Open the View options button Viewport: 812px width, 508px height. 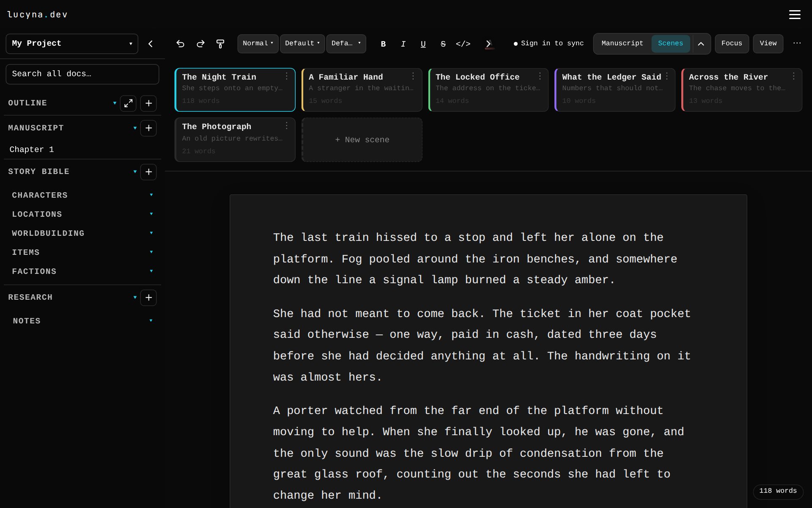click(768, 44)
